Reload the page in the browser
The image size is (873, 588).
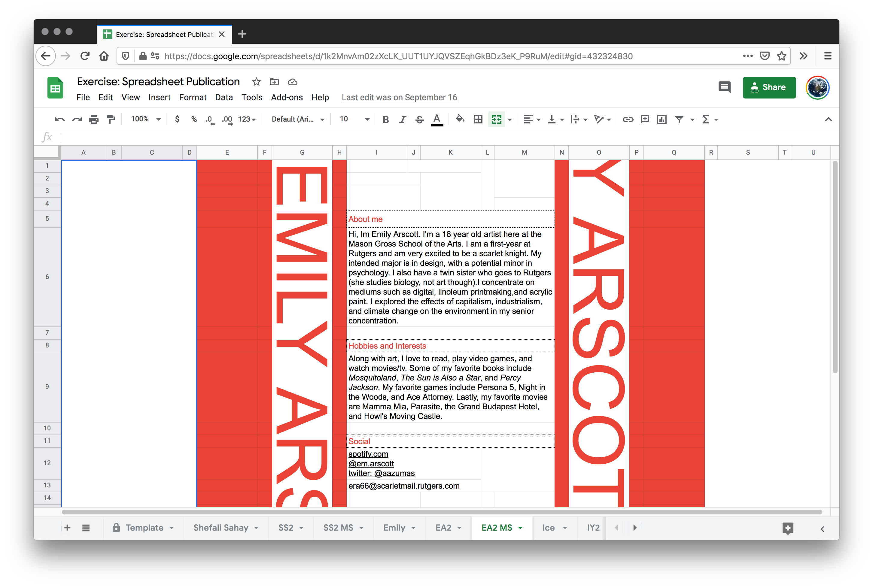85,56
